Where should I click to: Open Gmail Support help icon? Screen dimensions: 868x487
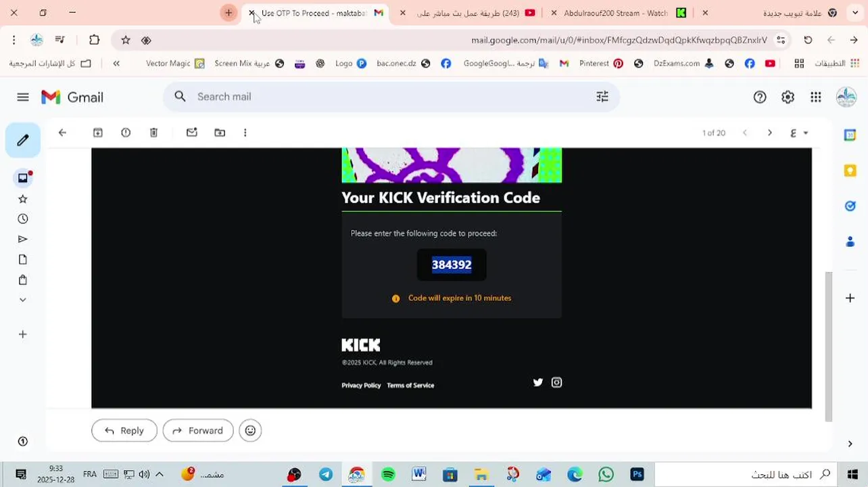[760, 97]
